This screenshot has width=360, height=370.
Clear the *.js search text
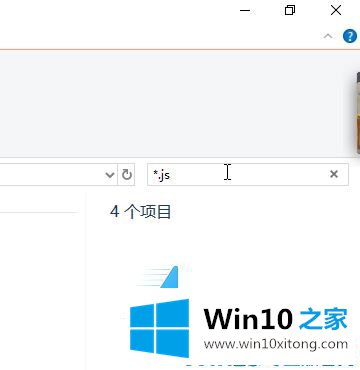334,174
